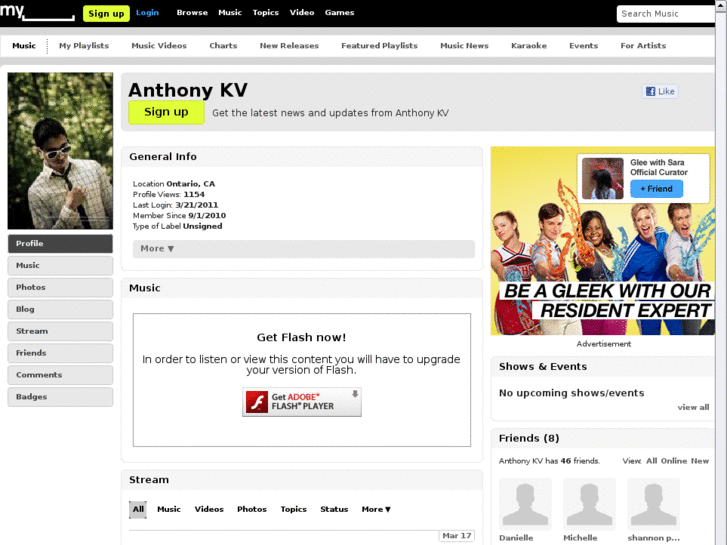Select the Photos sidebar tab
The width and height of the screenshot is (727, 545).
click(60, 287)
